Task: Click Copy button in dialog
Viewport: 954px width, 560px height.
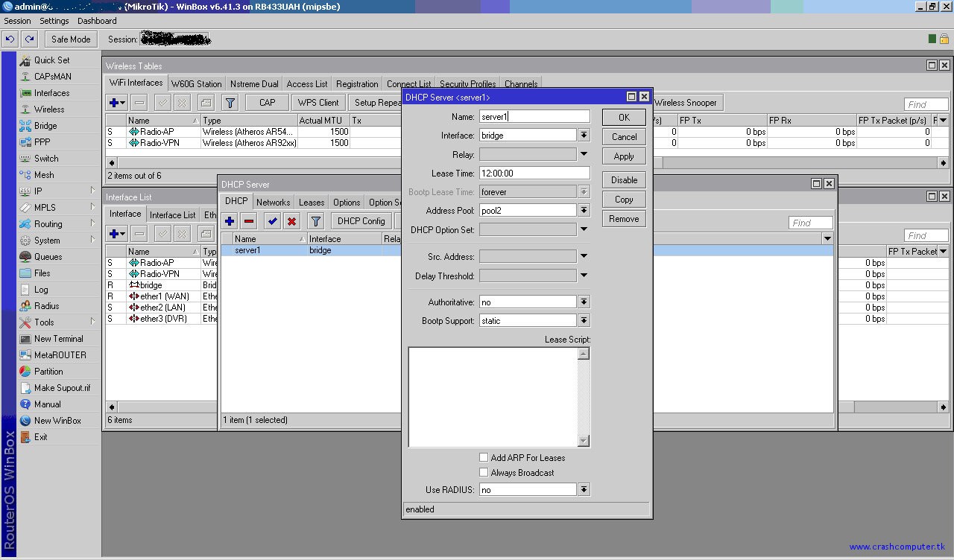Action: pyautogui.click(x=624, y=200)
